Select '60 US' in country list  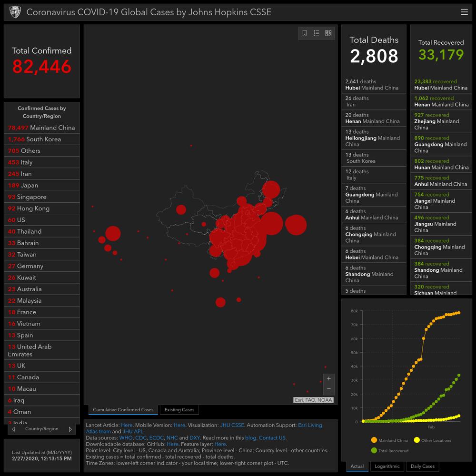(x=41, y=220)
